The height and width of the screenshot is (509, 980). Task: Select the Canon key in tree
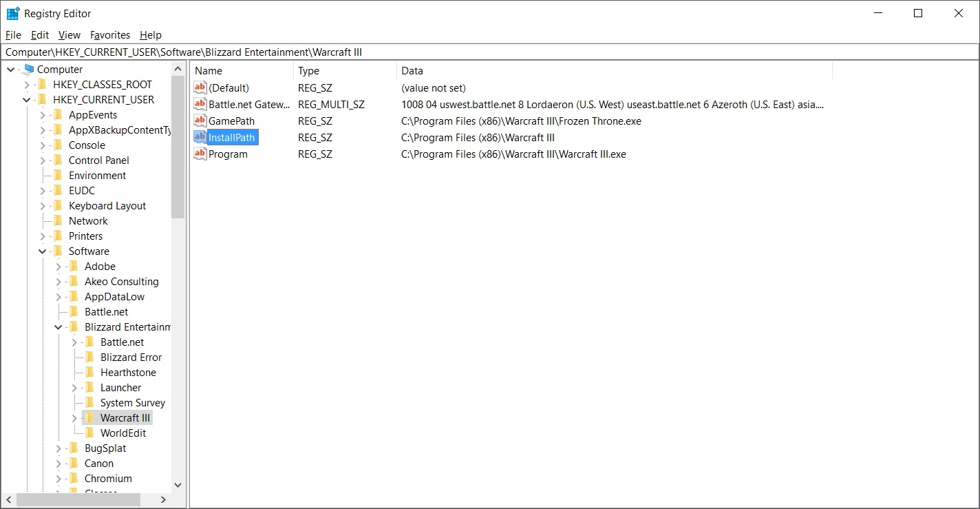(x=99, y=463)
